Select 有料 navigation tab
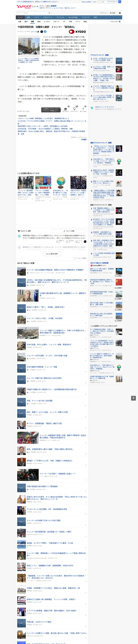The height and width of the screenshot is (644, 138). tap(95, 17)
